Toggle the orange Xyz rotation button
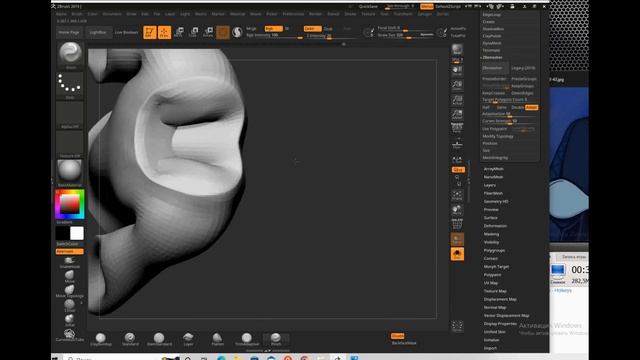 [458, 169]
